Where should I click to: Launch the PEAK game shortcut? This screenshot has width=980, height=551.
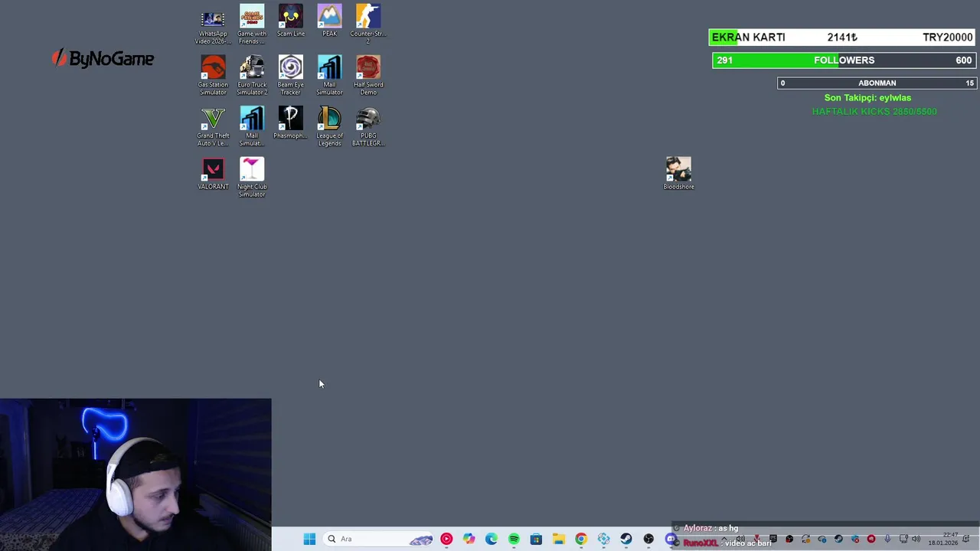(329, 21)
